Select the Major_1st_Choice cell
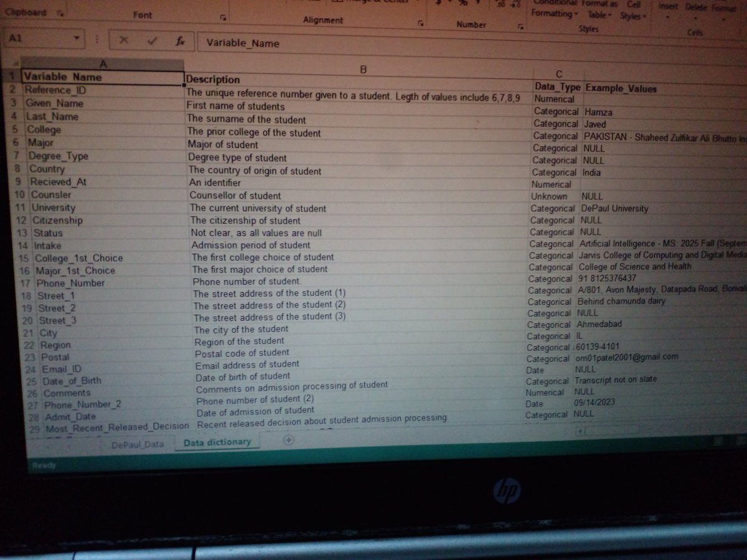747x560 pixels. [x=113, y=270]
